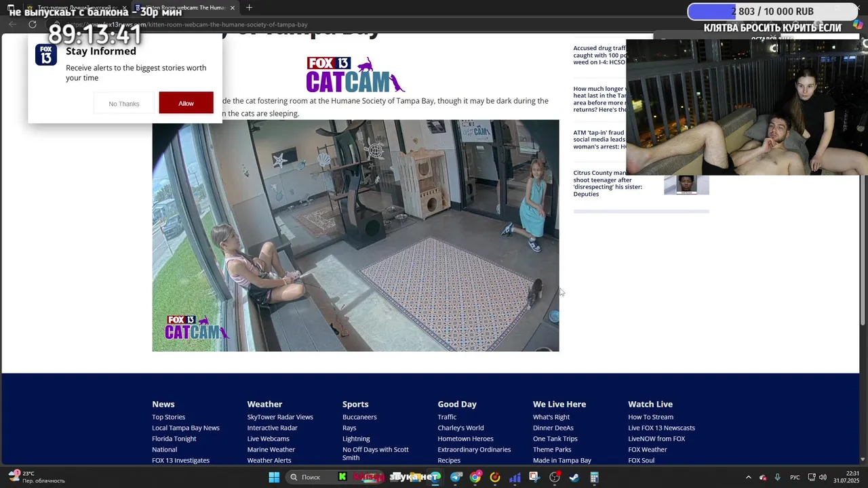Open the Rays footer link
This screenshot has width=868, height=488.
(x=349, y=428)
